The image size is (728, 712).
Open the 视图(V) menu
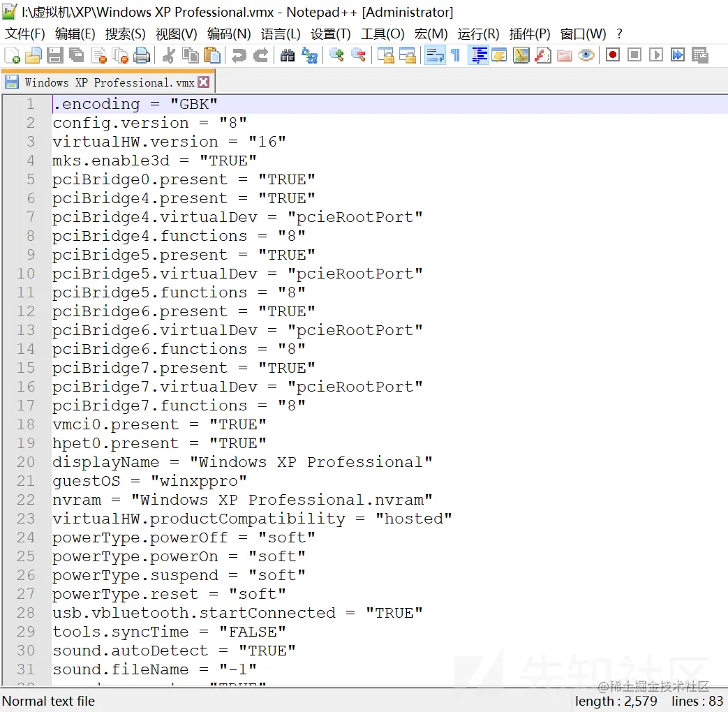coord(176,34)
